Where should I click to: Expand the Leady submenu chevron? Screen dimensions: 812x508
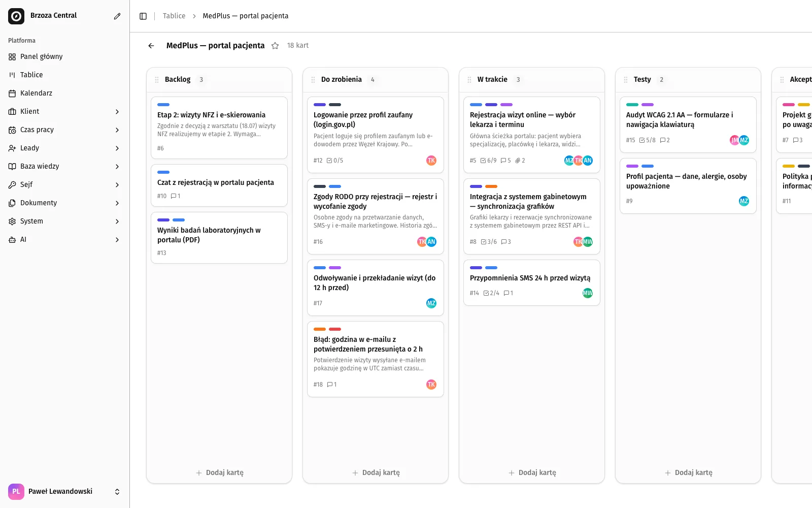[117, 148]
